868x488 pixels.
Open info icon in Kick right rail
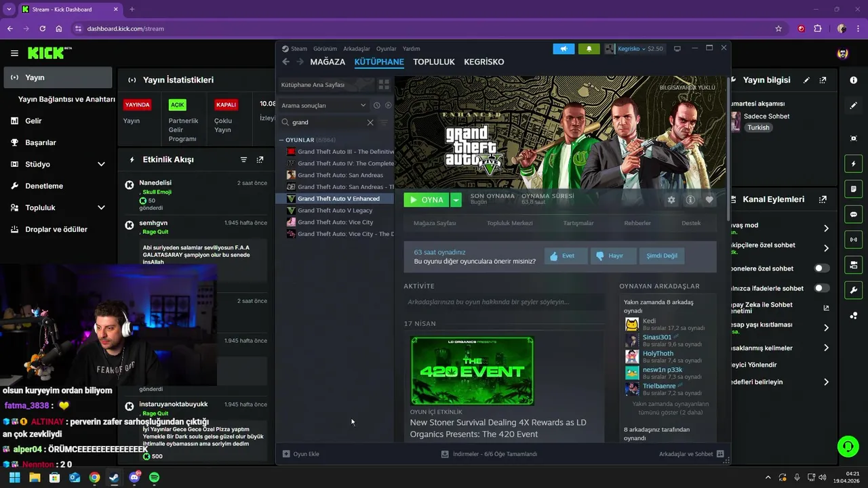point(853,80)
